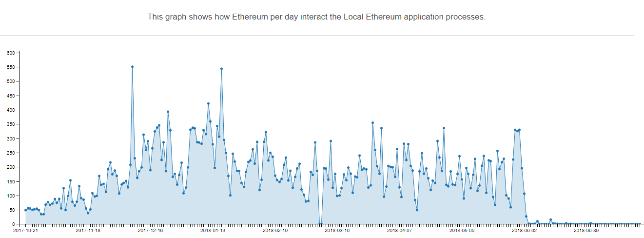
Task: Select the zero-value data point before 2018-03-10
Action: point(319,224)
